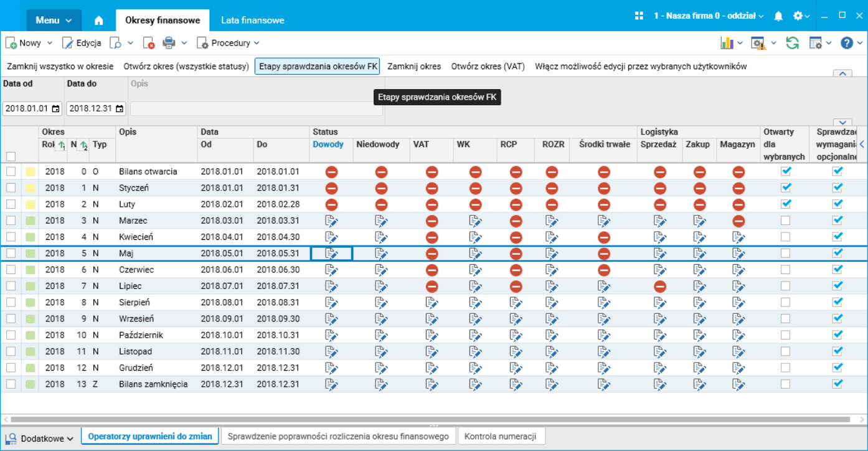Uncheck Otwarty dla wybranych for Styczeń
The height and width of the screenshot is (451, 868).
point(786,188)
